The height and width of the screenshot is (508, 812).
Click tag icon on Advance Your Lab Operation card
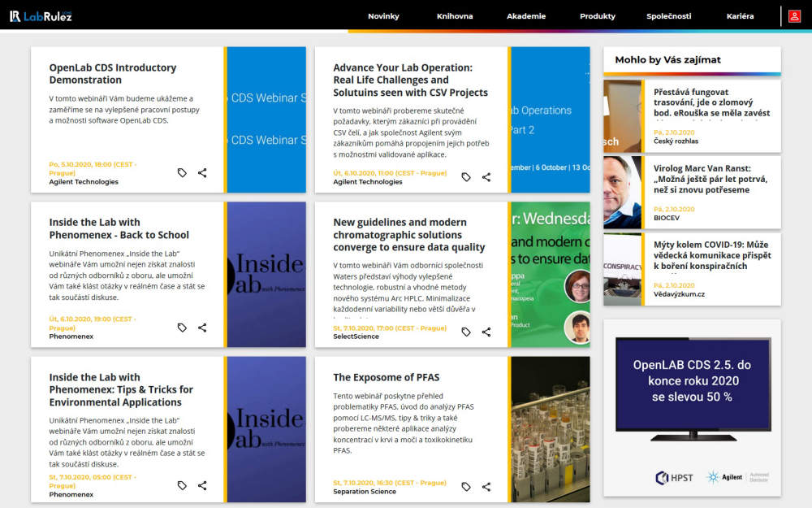tap(466, 177)
